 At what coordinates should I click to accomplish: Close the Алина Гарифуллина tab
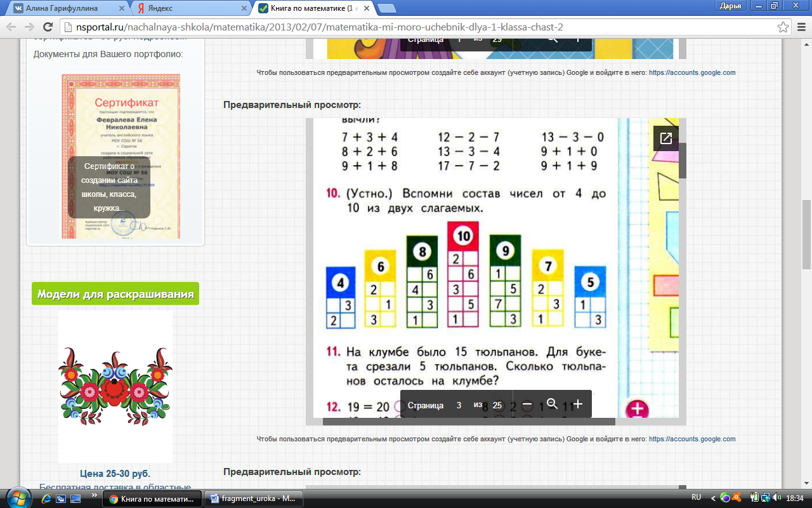(x=116, y=9)
